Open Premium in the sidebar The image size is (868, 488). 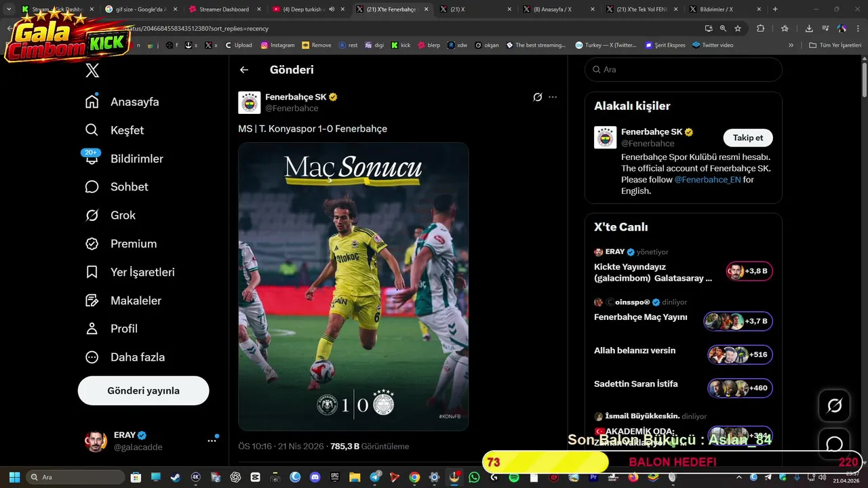click(121, 244)
